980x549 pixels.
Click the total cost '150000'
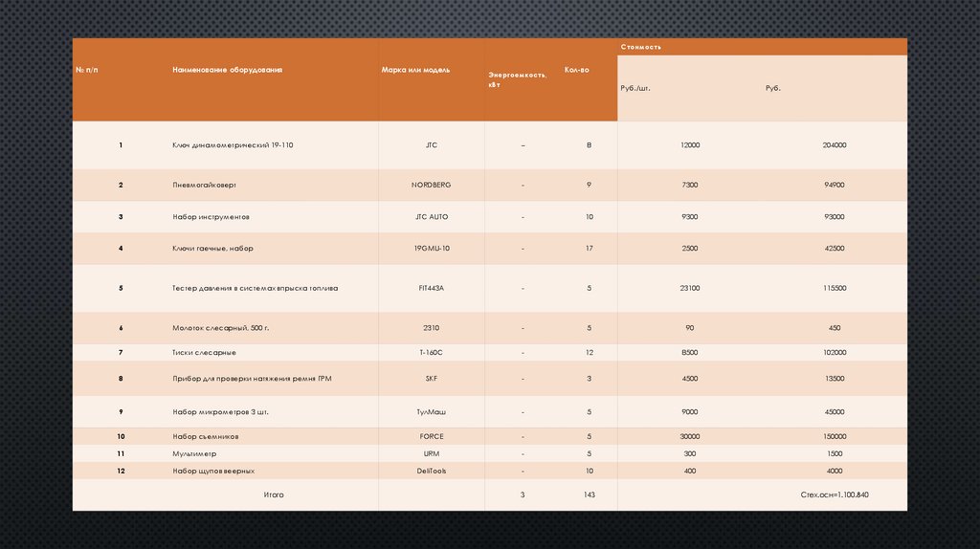pos(835,436)
